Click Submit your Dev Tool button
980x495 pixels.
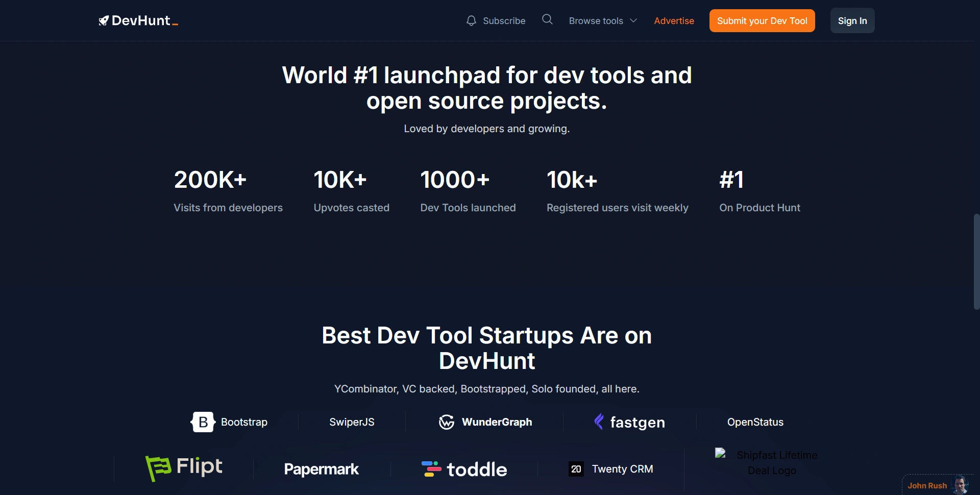click(x=762, y=21)
